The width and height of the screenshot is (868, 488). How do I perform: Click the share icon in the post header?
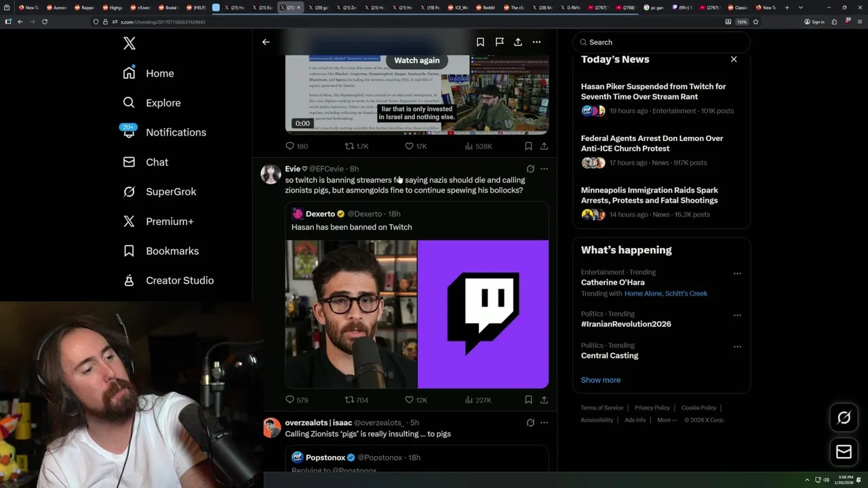click(x=518, y=42)
